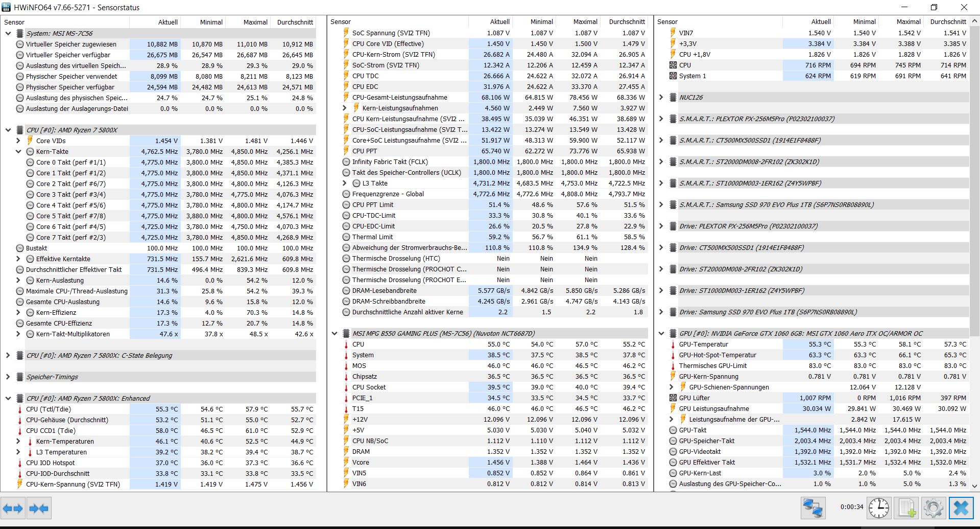Click the lightning icon beside Vcore
This screenshot has width=980, height=529.
coord(346,462)
